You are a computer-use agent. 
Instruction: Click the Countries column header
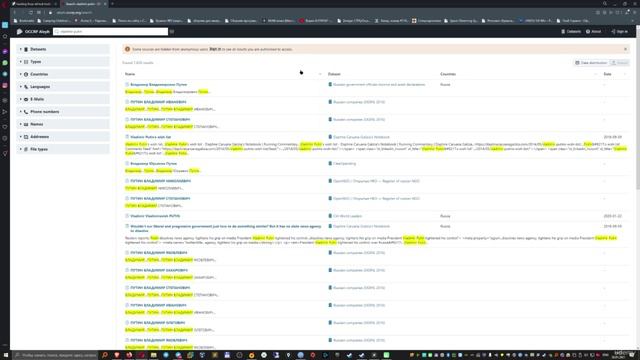point(448,74)
